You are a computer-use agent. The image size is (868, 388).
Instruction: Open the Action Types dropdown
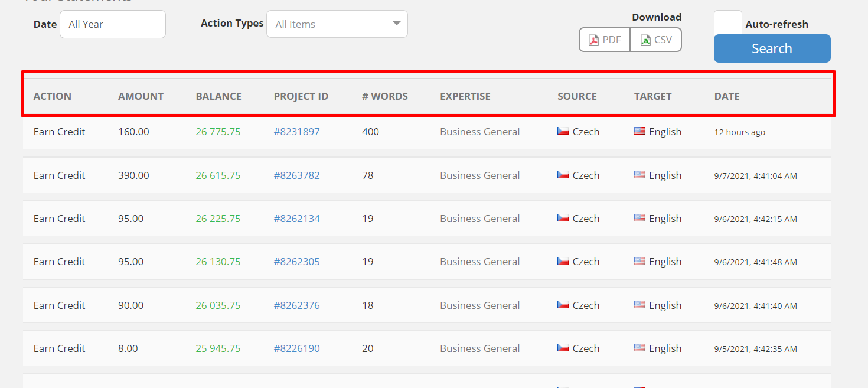click(x=337, y=24)
